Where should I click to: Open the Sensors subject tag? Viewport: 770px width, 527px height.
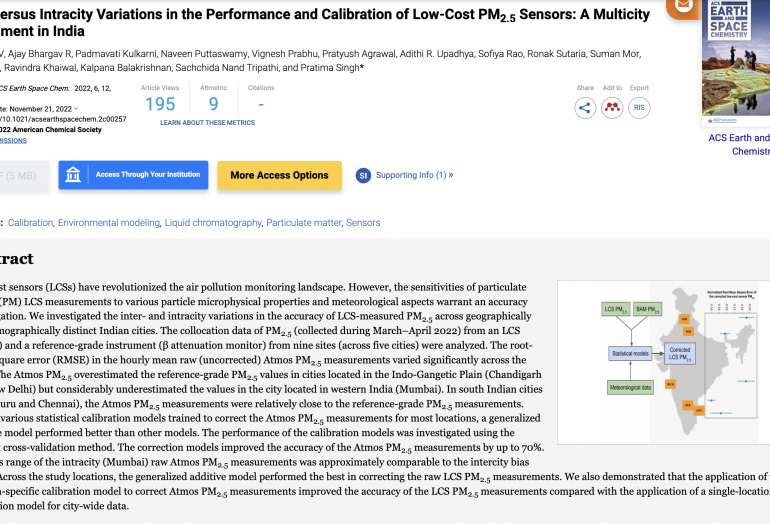(x=363, y=222)
